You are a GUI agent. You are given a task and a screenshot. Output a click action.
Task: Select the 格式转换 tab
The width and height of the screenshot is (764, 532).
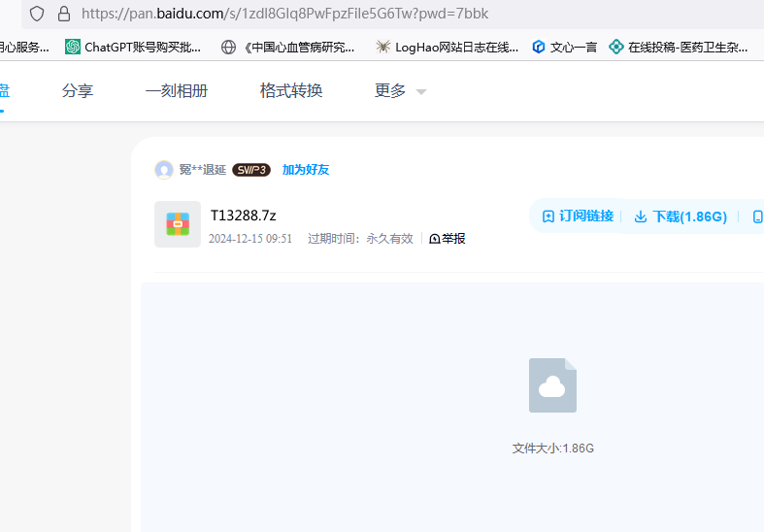click(291, 91)
